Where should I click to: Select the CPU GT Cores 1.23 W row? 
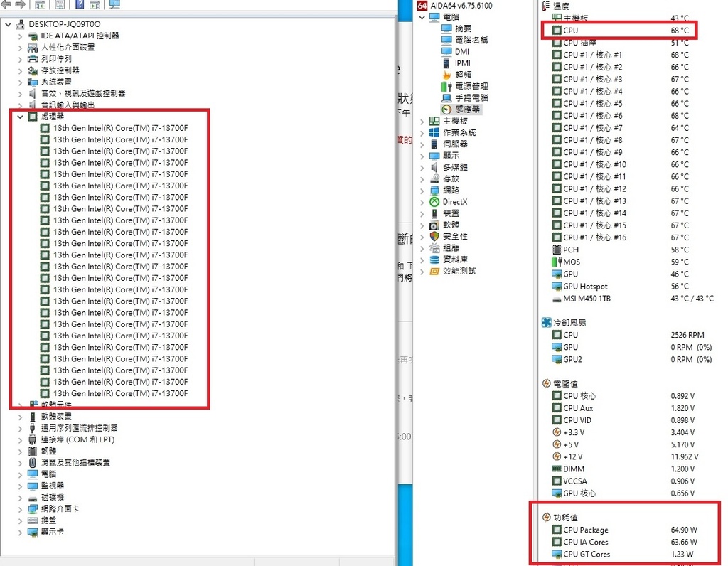624,555
